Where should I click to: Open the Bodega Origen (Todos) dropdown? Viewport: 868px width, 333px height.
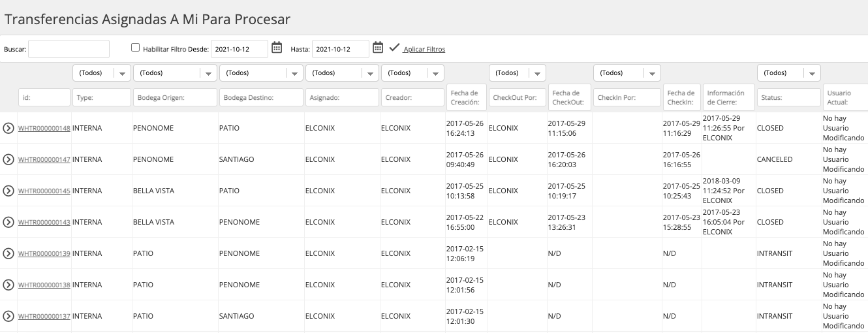(175, 73)
